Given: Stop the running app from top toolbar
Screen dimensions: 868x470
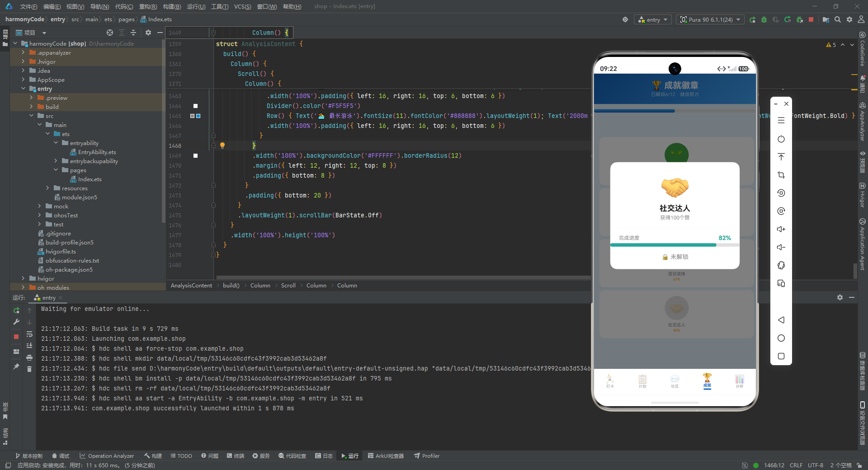Looking at the screenshot, I should pyautogui.click(x=811, y=19).
